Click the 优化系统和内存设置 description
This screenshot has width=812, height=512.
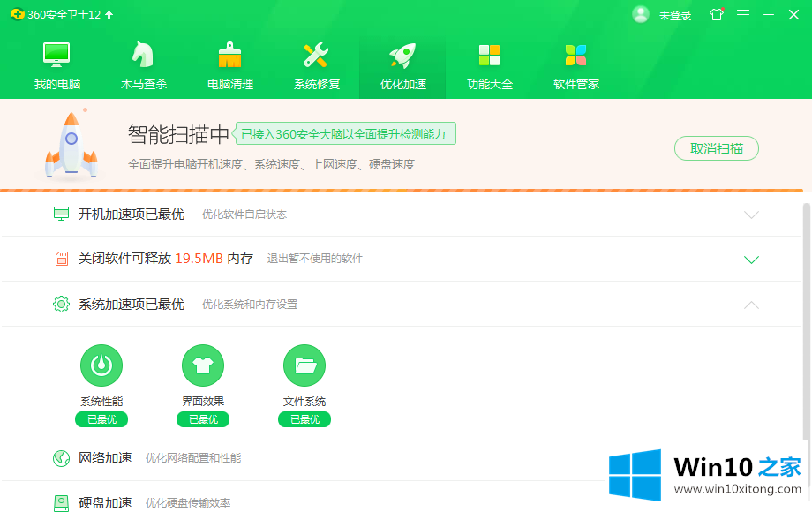point(250,305)
